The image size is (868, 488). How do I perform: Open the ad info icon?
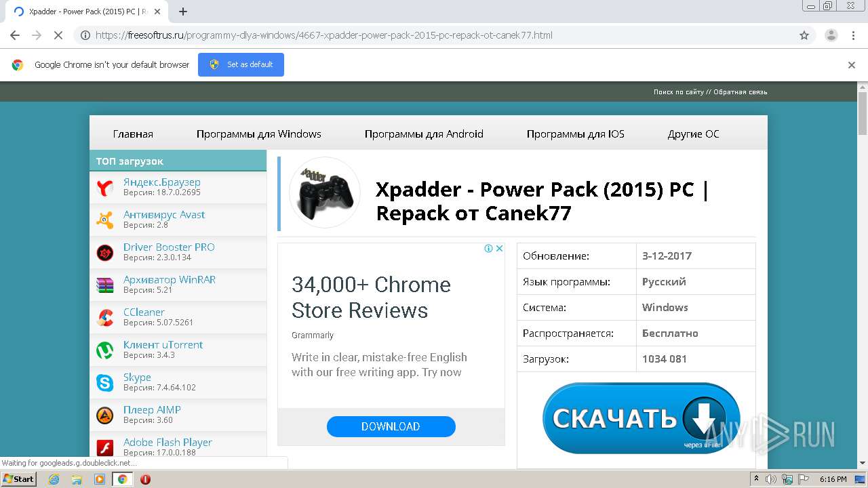[488, 249]
